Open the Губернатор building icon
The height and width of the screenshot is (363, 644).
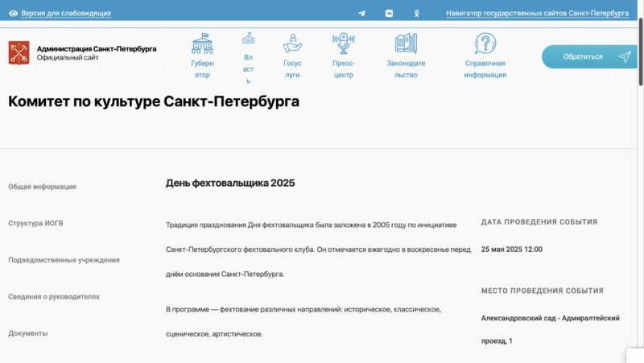click(x=202, y=43)
